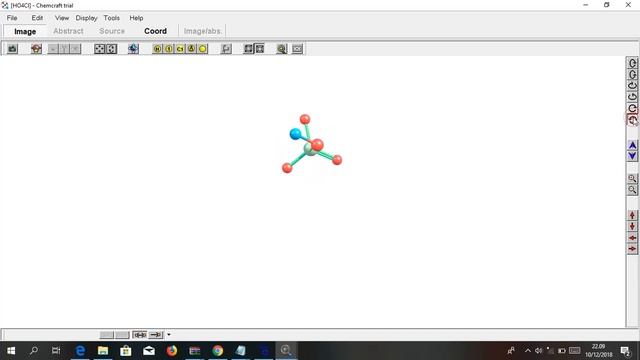Click the yellow A label icon
The height and width of the screenshot is (360, 640).
coord(191,49)
